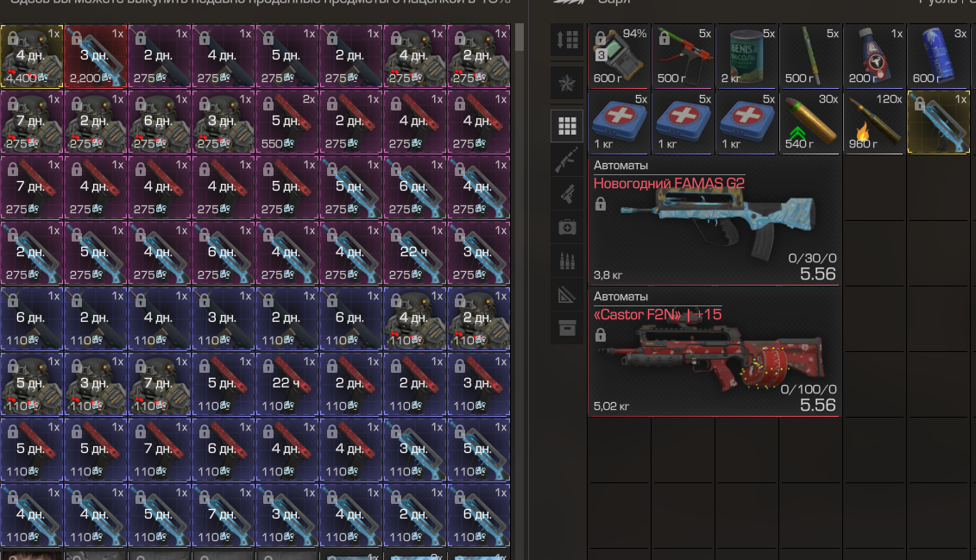This screenshot has width=976, height=560.
Task: Click the Новогодний FAMAS G2 title
Action: click(669, 184)
